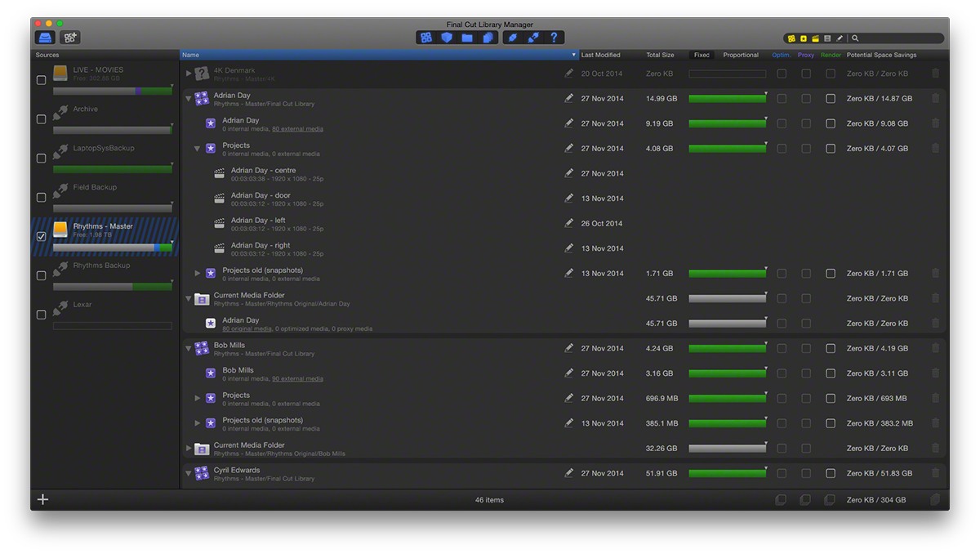Toggle the pencil notes filter in search bar
The height and width of the screenshot is (554, 980).
point(840,38)
